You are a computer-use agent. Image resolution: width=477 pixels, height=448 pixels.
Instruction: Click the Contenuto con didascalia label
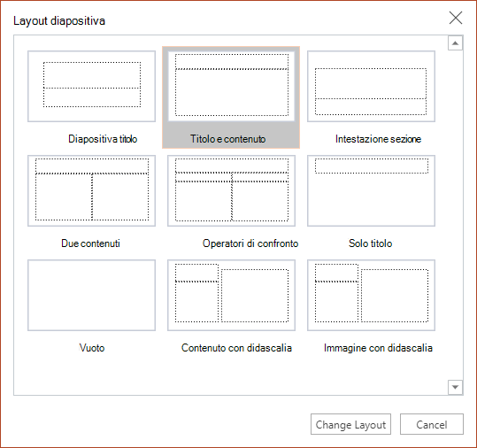click(x=236, y=348)
